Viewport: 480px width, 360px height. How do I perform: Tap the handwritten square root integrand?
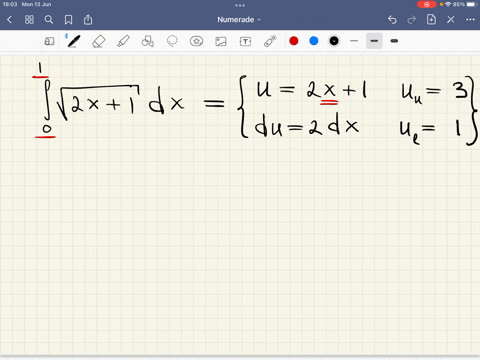(x=97, y=102)
